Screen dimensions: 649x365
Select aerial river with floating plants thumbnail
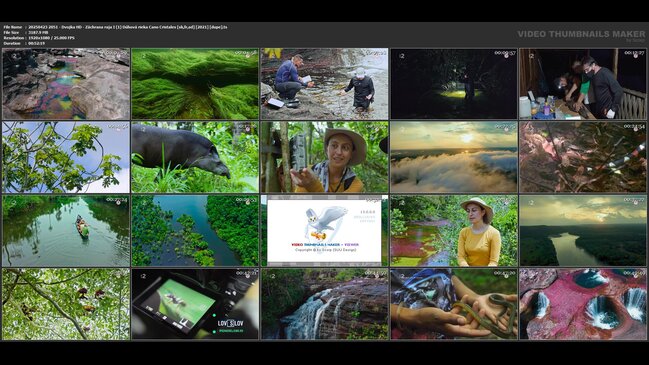pyautogui.click(x=195, y=231)
